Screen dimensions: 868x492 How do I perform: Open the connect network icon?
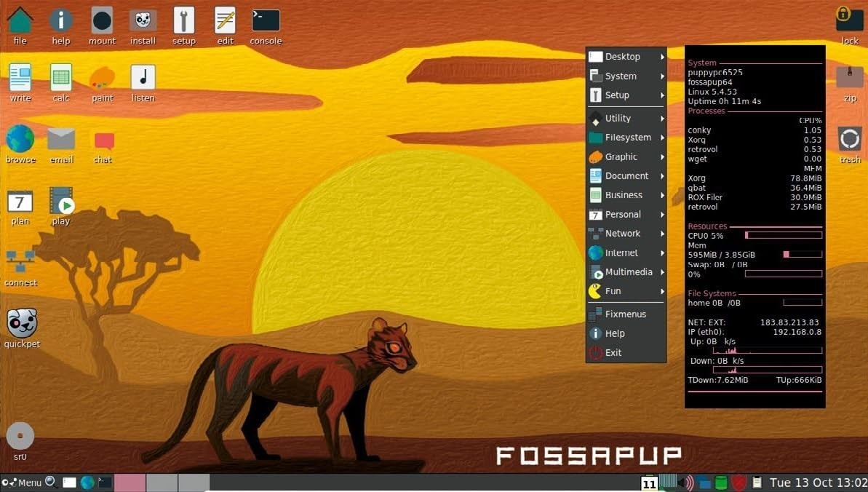pyautogui.click(x=20, y=261)
